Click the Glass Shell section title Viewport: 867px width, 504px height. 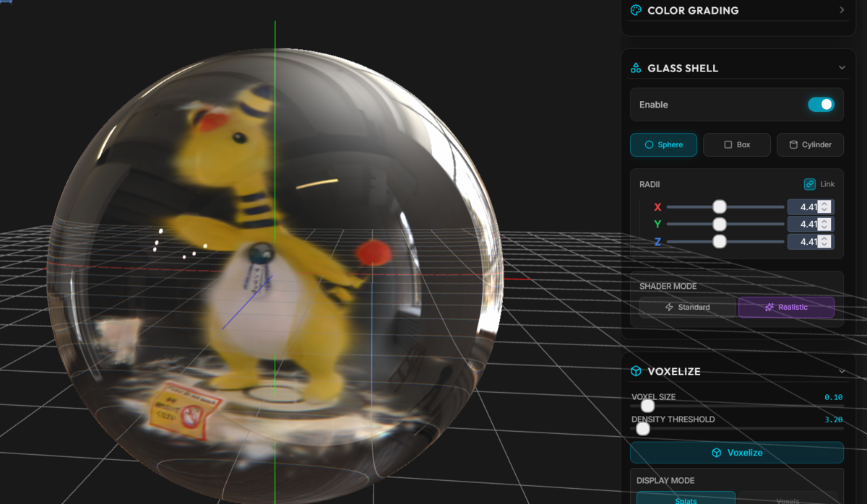(683, 68)
